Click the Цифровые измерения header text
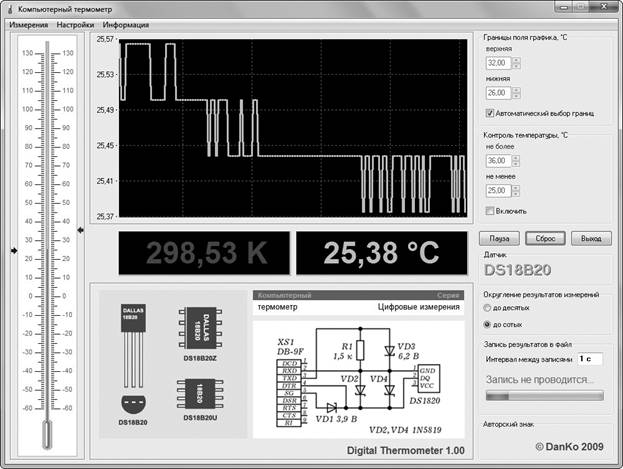The image size is (623, 469). coord(418,307)
